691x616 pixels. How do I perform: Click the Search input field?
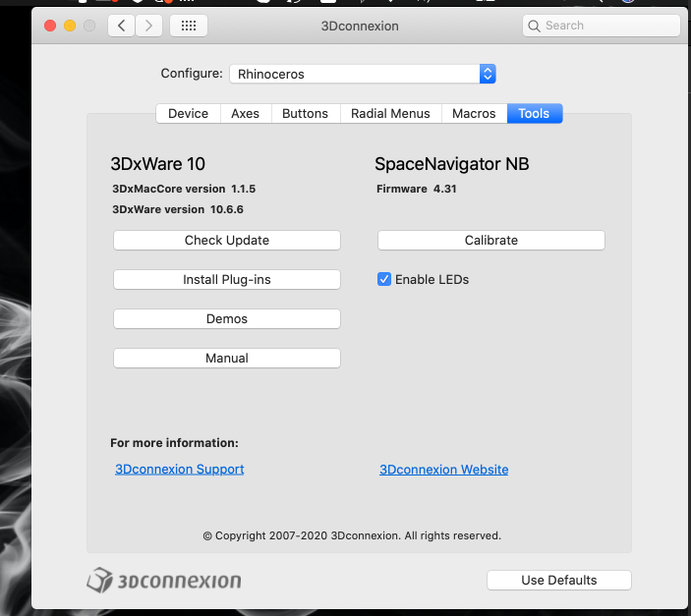point(602,26)
